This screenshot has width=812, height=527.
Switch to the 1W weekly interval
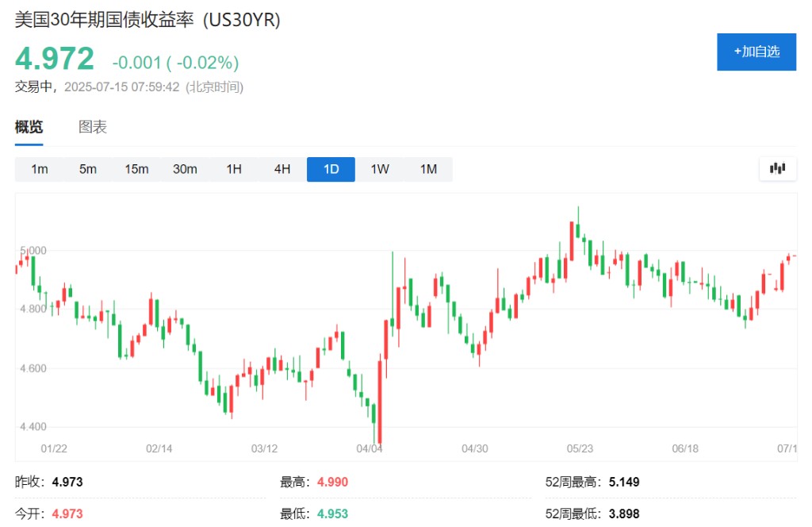click(380, 169)
